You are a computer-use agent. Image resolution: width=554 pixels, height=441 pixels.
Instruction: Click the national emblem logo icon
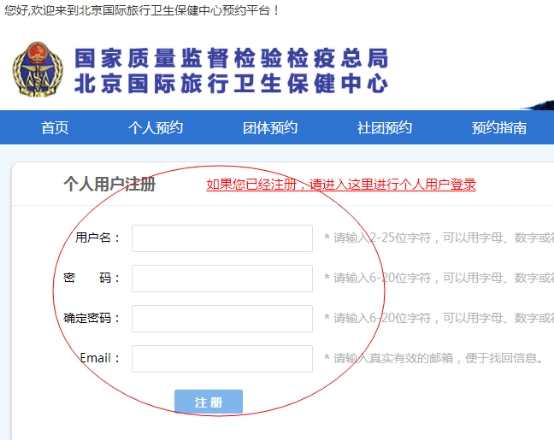point(37,69)
